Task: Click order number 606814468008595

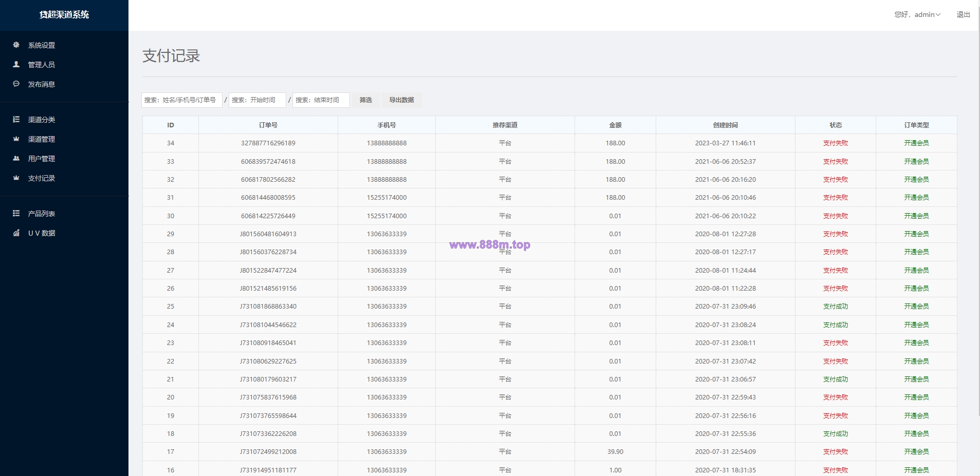Action: (x=268, y=198)
